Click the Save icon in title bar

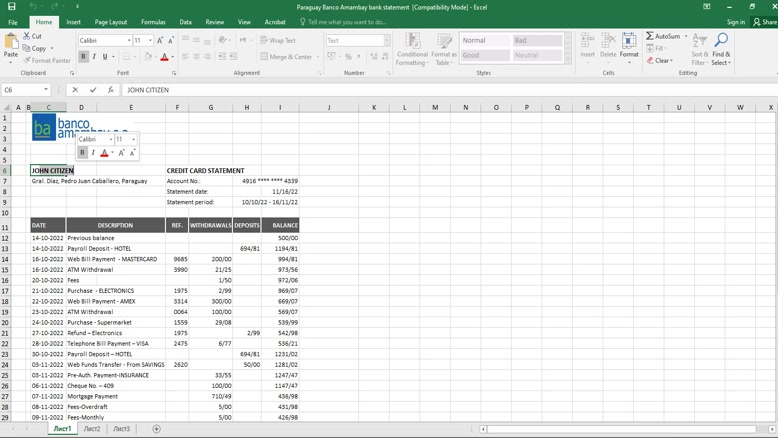(11, 6)
